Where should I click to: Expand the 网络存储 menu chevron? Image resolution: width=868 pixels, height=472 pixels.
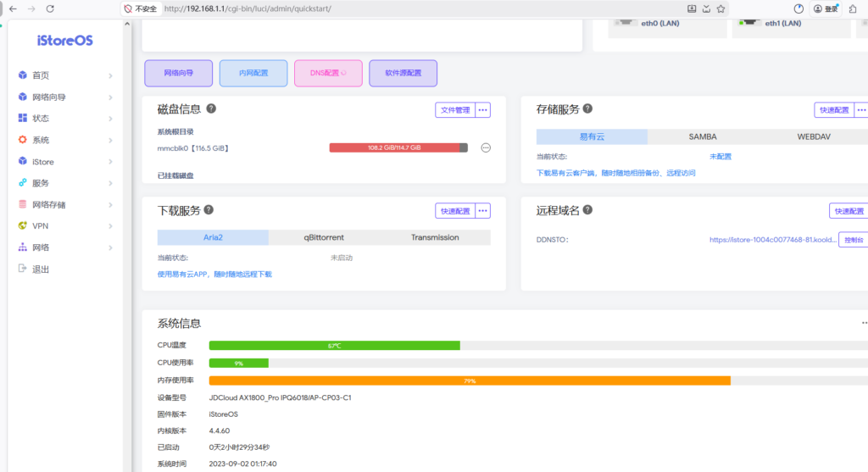pyautogui.click(x=111, y=205)
